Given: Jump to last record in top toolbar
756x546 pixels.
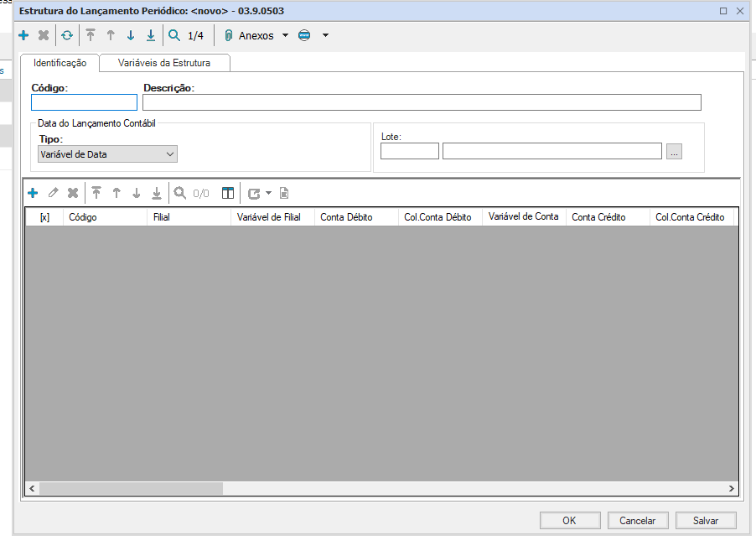Looking at the screenshot, I should [151, 36].
